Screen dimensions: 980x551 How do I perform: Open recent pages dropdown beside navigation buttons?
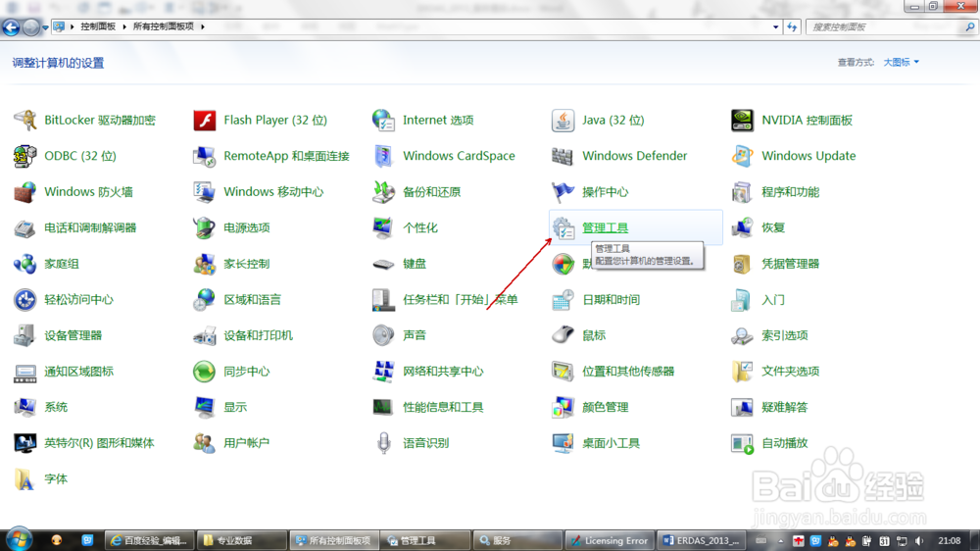[x=45, y=27]
